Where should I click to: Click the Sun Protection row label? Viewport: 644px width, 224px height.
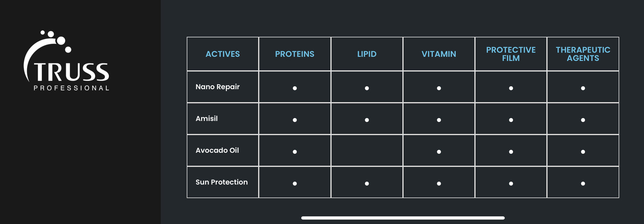point(221,182)
